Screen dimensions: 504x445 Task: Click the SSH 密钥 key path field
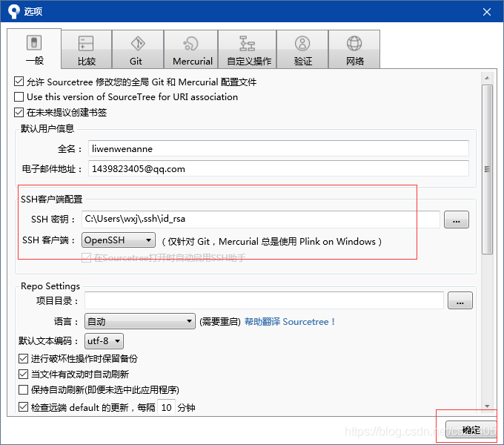click(x=261, y=220)
